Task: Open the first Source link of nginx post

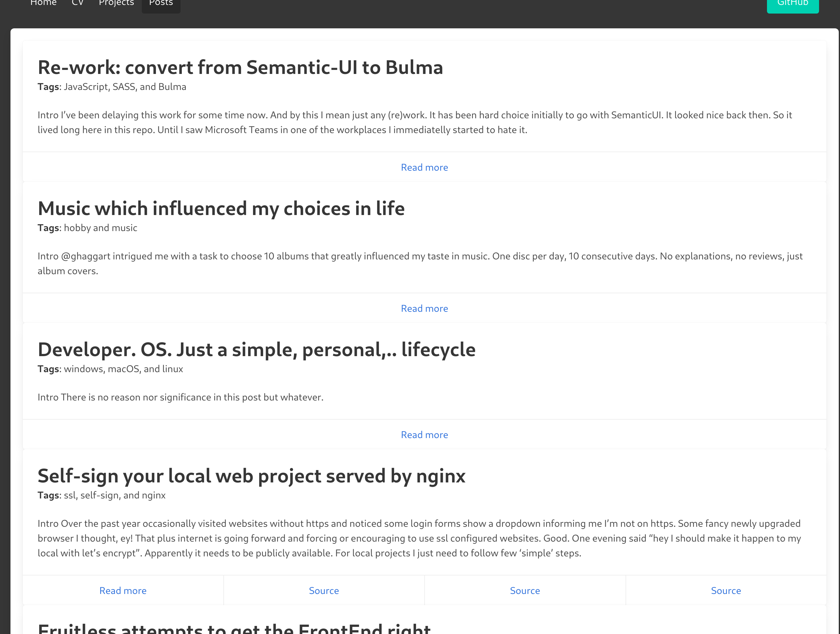Action: click(x=324, y=591)
